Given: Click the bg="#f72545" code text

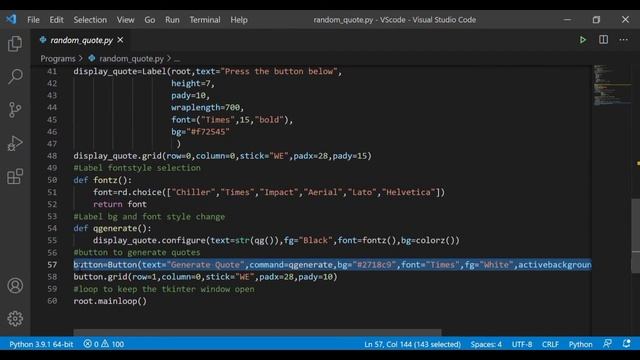Looking at the screenshot, I should tap(200, 131).
